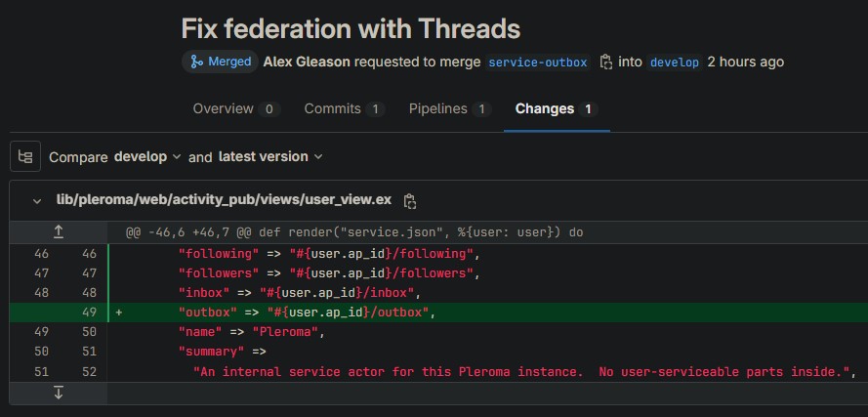The image size is (868, 417).
Task: Copy the service-outbox branch name
Action: pos(605,63)
